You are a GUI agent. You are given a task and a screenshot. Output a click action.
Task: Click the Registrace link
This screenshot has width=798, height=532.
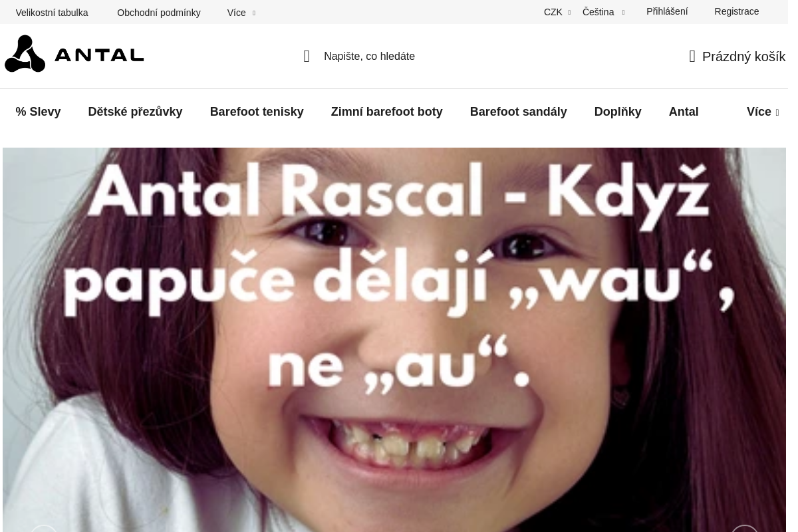(x=736, y=11)
